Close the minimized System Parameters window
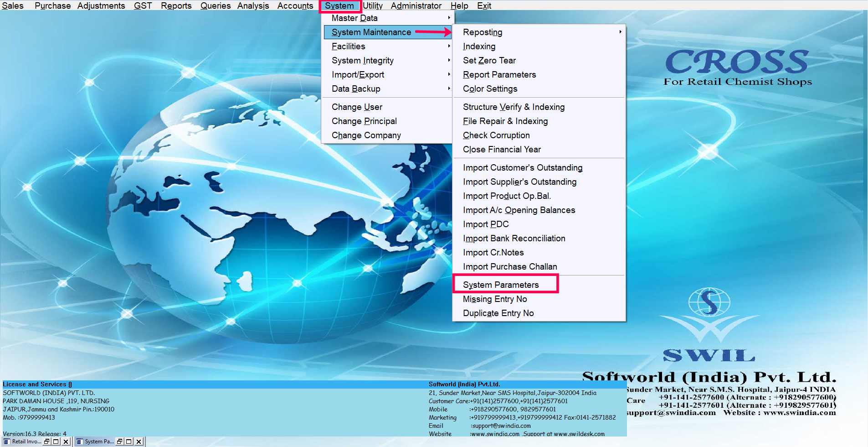 [x=139, y=442]
